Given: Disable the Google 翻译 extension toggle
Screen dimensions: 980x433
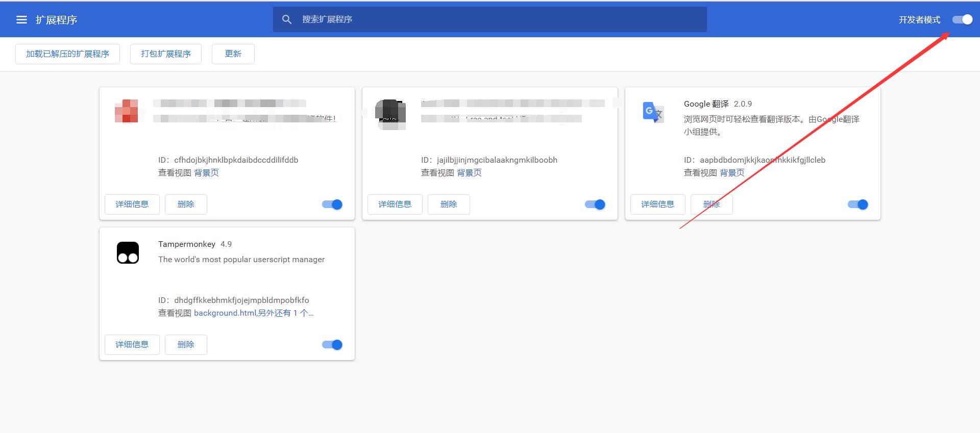Looking at the screenshot, I should coord(857,205).
